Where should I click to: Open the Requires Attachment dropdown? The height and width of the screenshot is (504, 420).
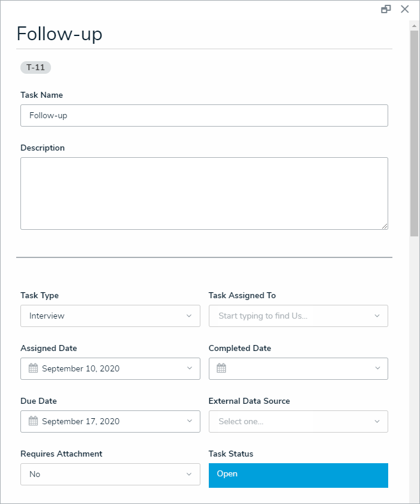(110, 474)
